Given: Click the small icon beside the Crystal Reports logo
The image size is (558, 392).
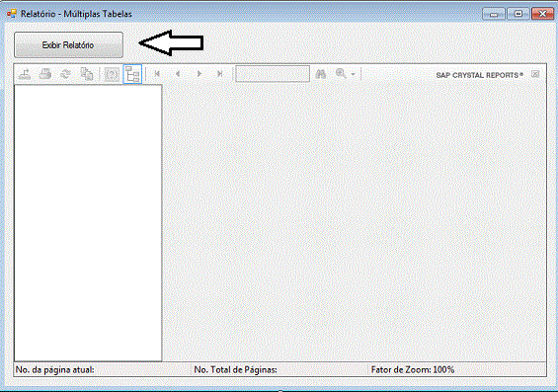Looking at the screenshot, I should coord(535,74).
